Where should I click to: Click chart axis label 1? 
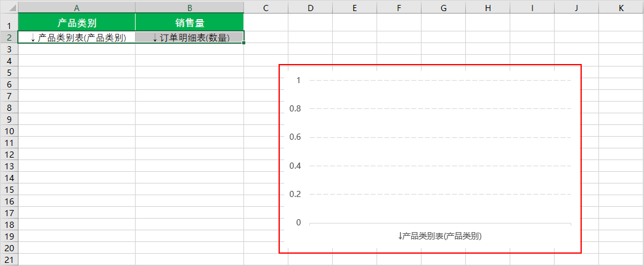point(298,80)
